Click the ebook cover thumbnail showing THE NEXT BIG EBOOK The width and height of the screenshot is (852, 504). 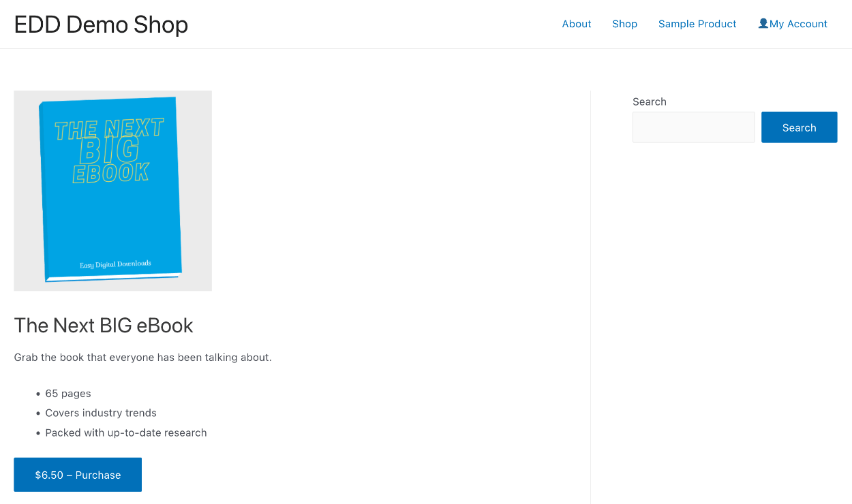112,190
